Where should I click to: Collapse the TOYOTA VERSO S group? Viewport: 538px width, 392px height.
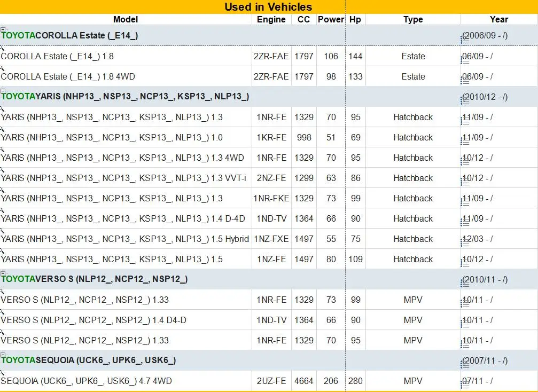3,273
